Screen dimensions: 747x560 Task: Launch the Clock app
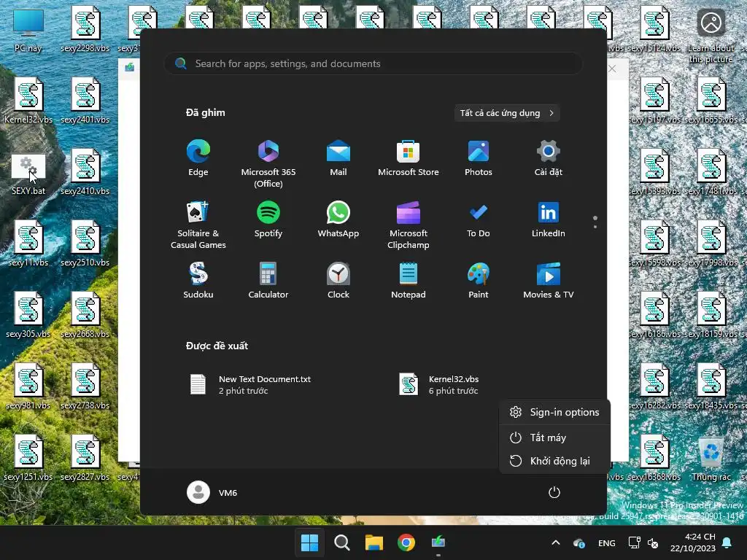pos(338,281)
